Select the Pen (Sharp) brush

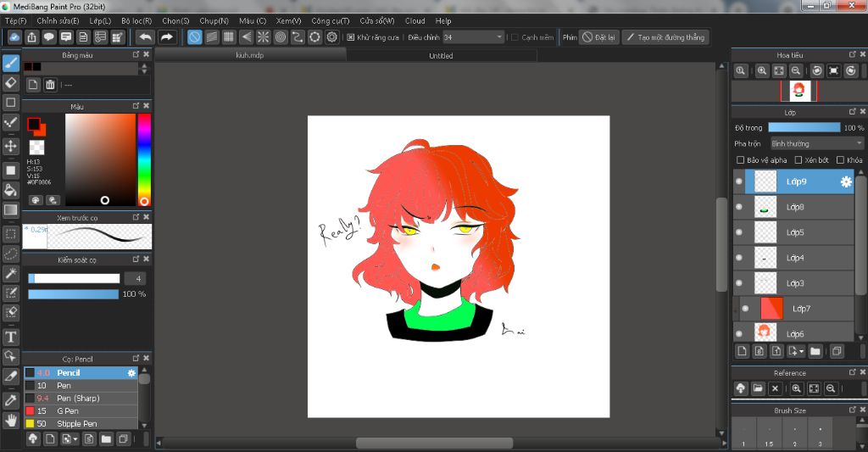81,399
